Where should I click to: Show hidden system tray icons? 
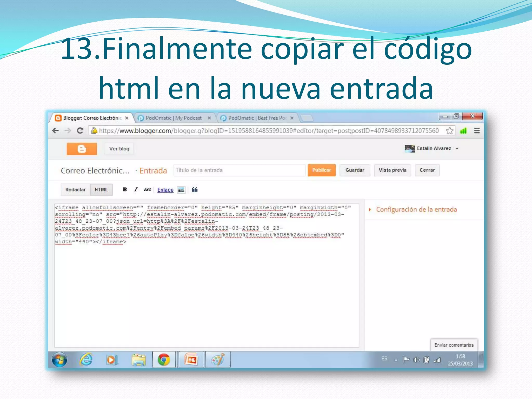pos(396,360)
